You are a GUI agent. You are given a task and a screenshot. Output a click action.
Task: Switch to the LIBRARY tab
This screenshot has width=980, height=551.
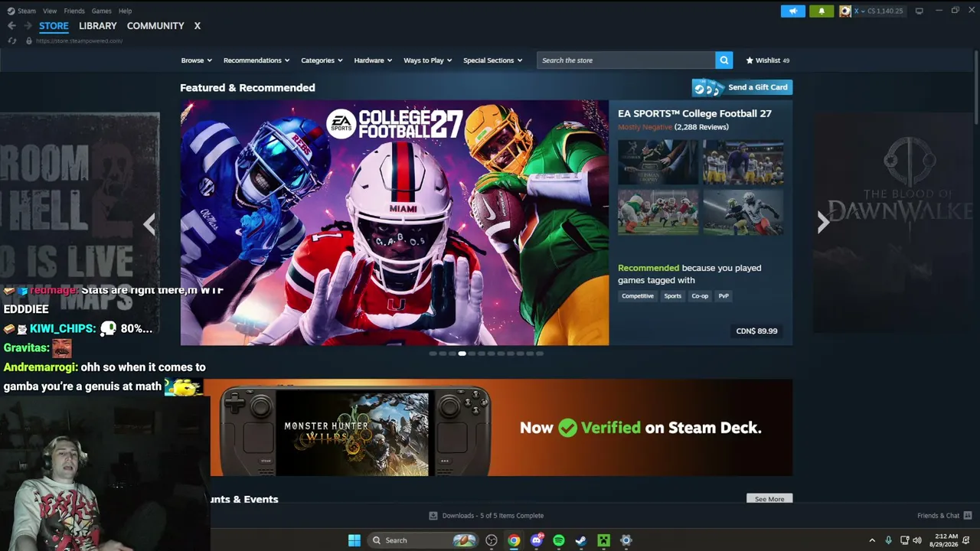click(98, 26)
